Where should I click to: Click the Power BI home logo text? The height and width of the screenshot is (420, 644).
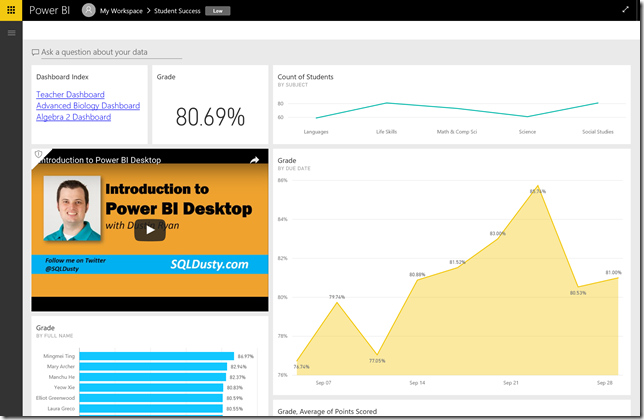pyautogui.click(x=49, y=10)
